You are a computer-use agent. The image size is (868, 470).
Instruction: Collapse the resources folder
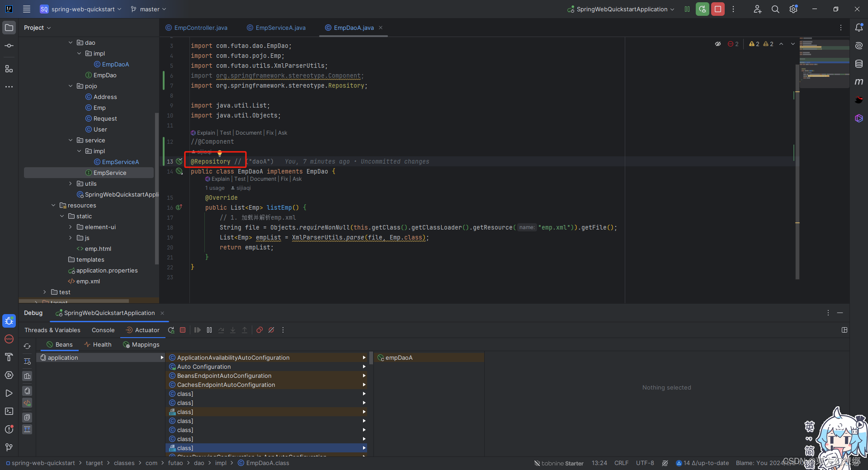53,205
